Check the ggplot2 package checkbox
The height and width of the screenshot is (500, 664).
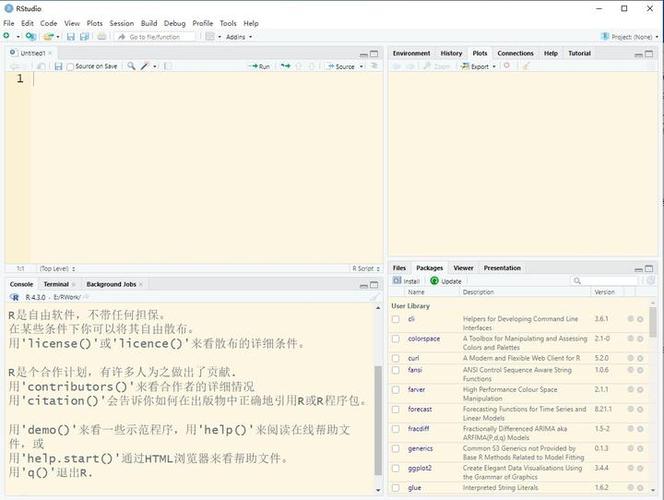(x=396, y=468)
